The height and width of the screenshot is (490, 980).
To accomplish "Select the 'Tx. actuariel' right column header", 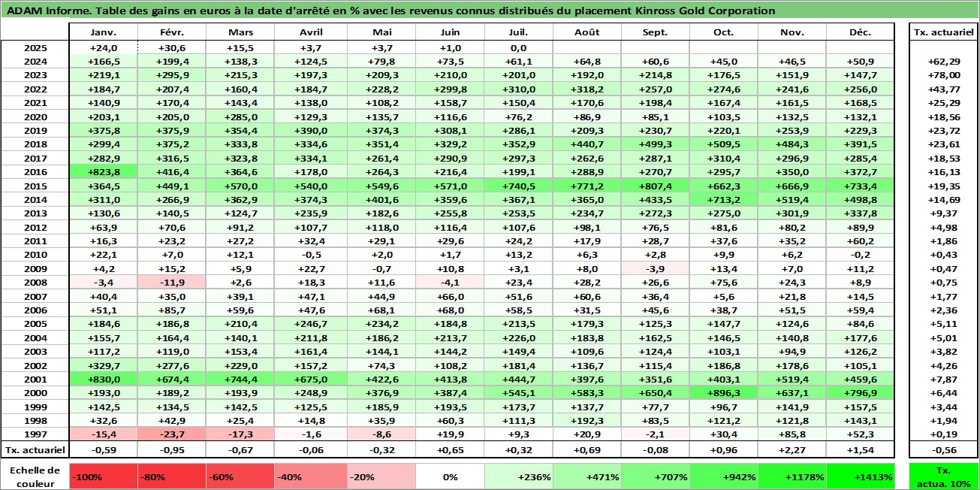I will [944, 32].
